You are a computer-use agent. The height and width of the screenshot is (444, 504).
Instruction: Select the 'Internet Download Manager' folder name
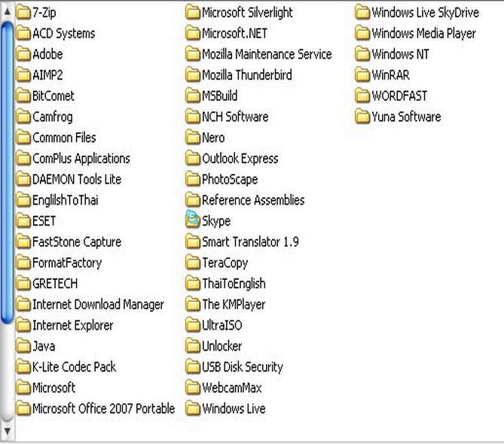tap(98, 305)
